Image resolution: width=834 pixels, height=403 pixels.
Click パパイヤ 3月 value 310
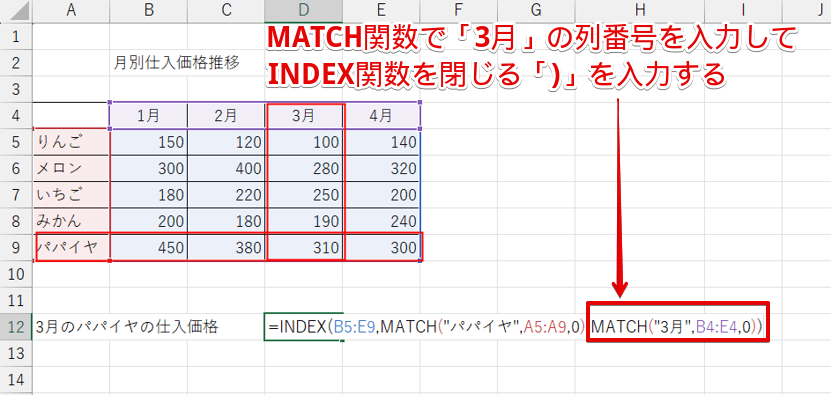point(304,247)
